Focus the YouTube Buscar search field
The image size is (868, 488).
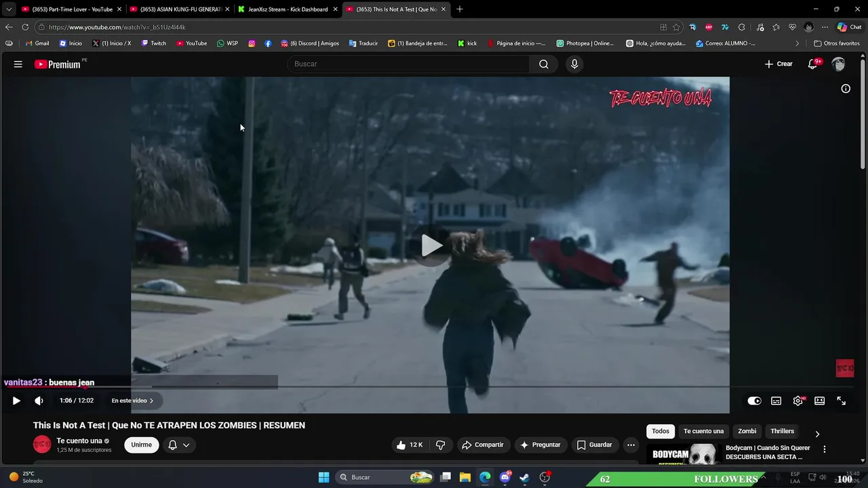coord(408,64)
